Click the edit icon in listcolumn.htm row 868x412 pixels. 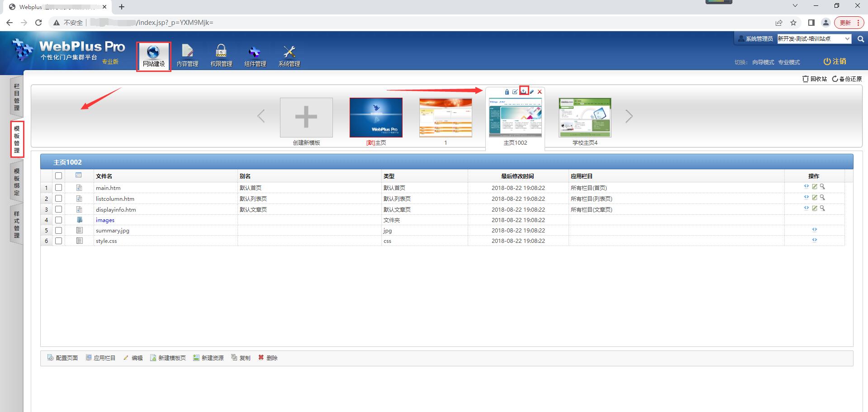pos(814,197)
